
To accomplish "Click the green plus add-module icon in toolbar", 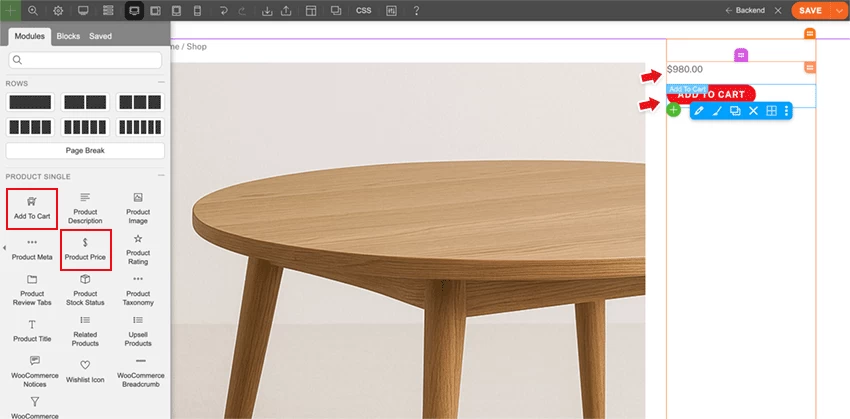I will pos(10,10).
